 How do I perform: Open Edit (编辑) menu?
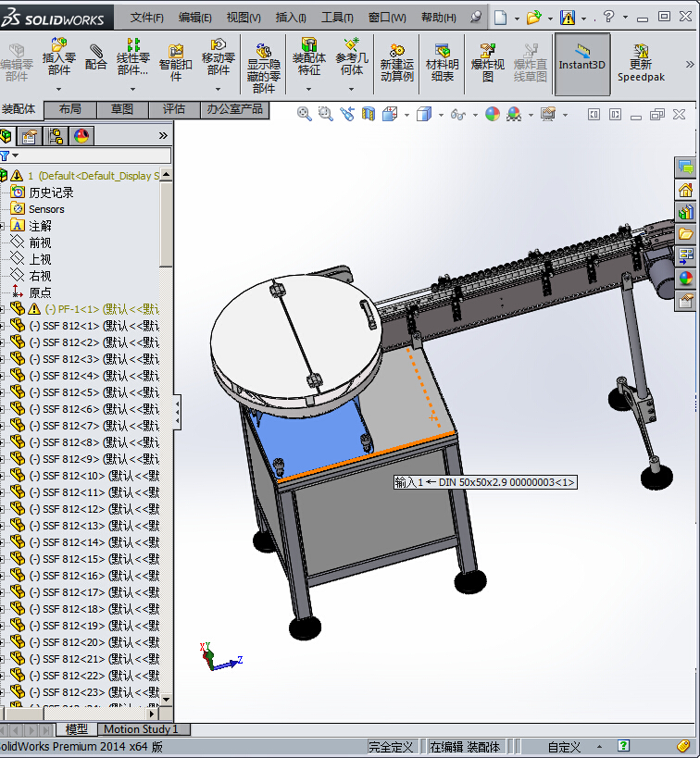(x=195, y=18)
